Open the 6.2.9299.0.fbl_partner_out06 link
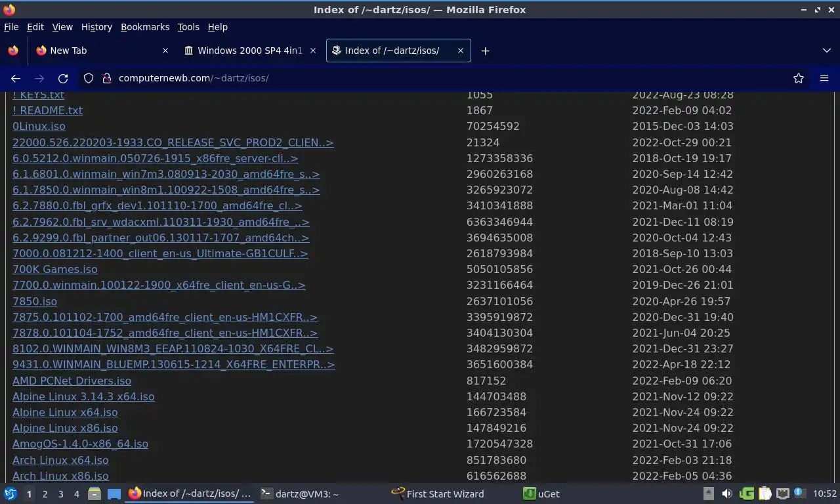The image size is (840, 504). pos(161,238)
